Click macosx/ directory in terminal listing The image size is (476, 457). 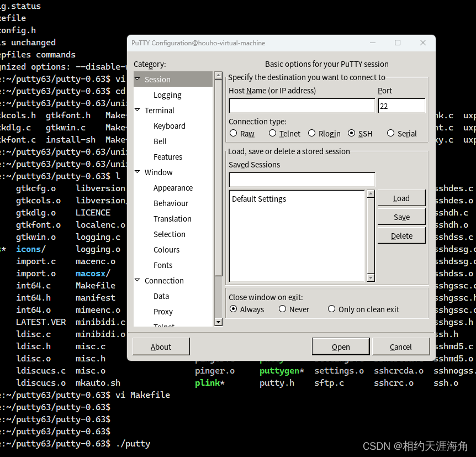coord(93,274)
